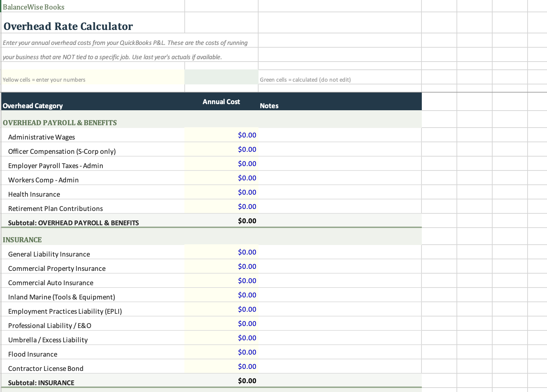Click the Flood Insurance annual cost cell

[221, 352]
